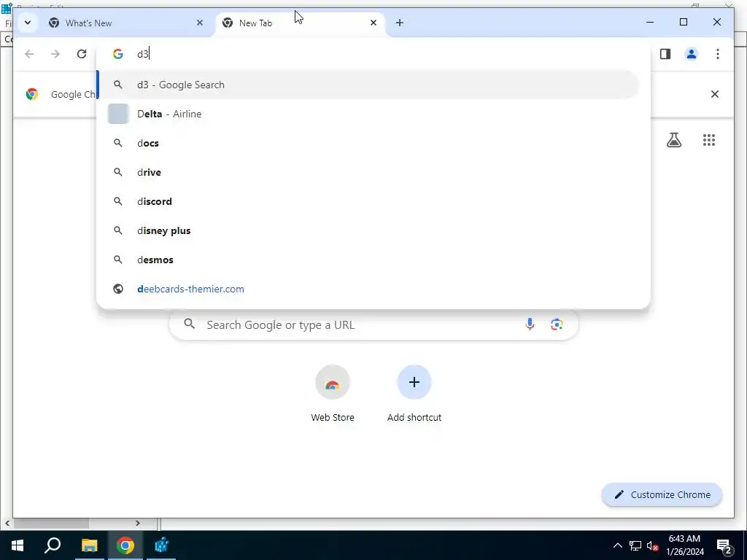Open File Explorer from taskbar
The height and width of the screenshot is (560, 747).
pos(89,545)
